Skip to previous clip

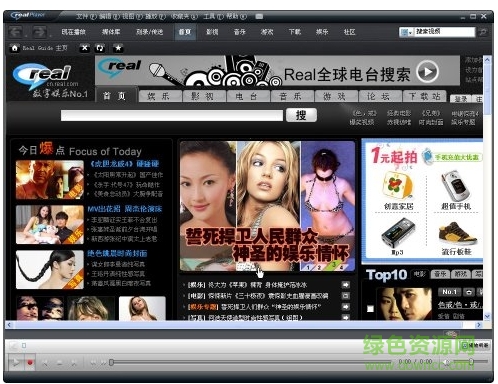(x=46, y=362)
